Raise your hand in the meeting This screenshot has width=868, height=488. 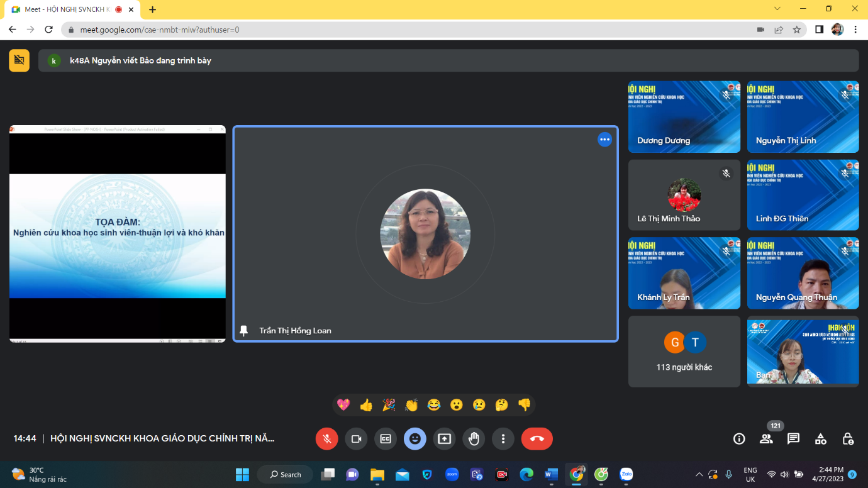[x=474, y=439]
